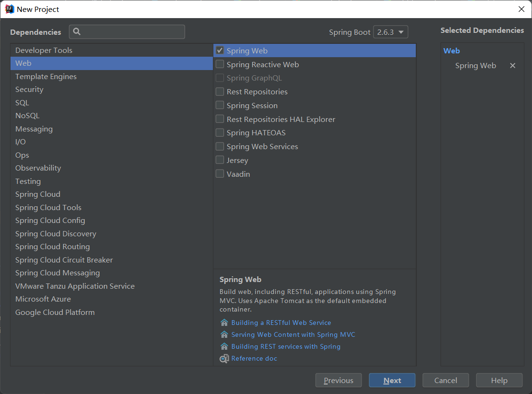The height and width of the screenshot is (394, 532).
Task: Go back with the Previous button
Action: coord(339,380)
